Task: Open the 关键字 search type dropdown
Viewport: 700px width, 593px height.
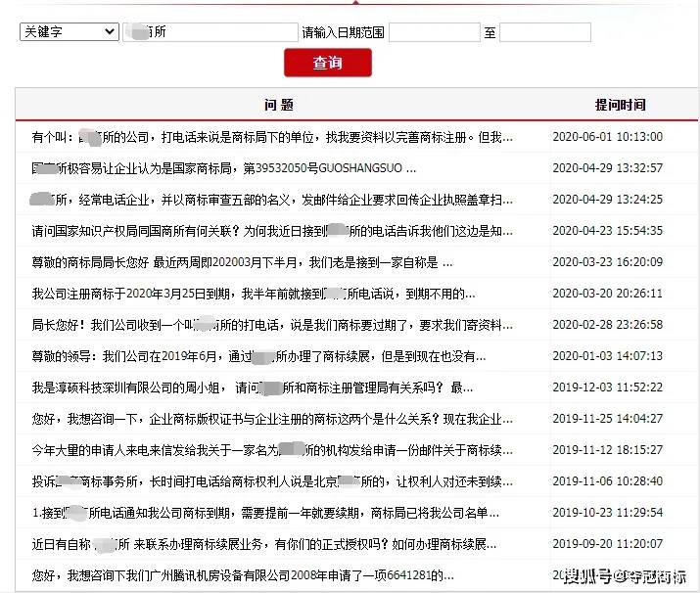Action: (70, 31)
